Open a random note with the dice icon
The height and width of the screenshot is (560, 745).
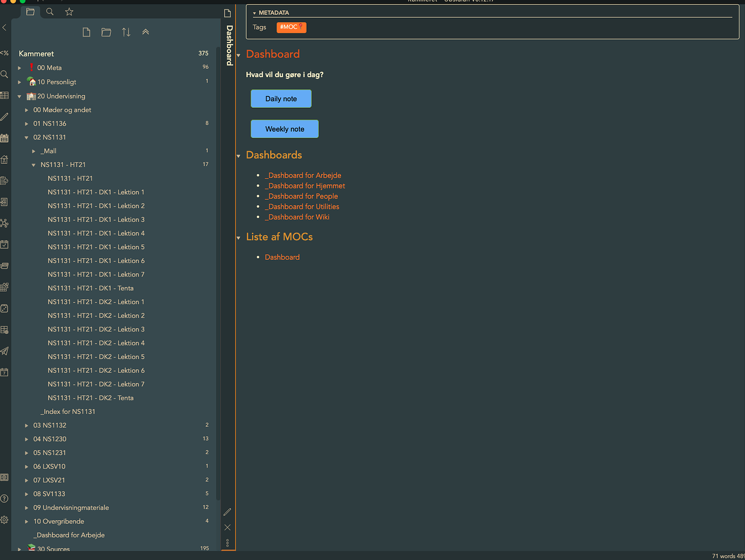[x=4, y=309]
